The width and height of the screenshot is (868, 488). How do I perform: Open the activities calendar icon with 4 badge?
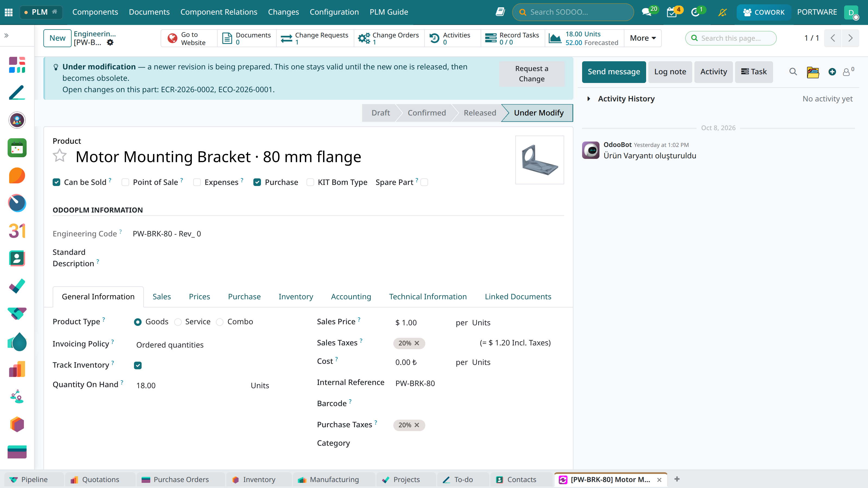click(x=672, y=12)
